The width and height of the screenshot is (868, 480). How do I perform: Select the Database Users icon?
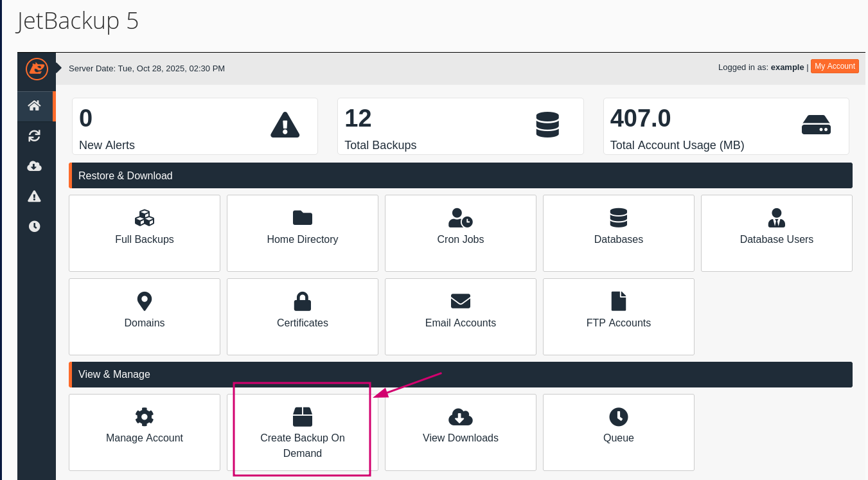pos(776,218)
